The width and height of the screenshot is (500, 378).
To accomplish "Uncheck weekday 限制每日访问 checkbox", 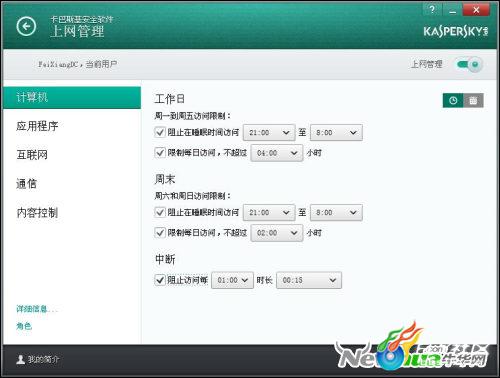I will click(160, 152).
